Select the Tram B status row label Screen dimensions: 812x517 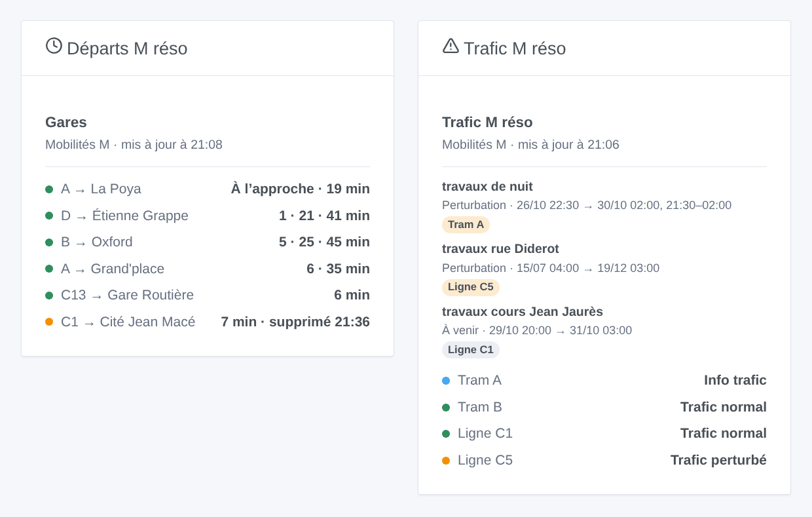(x=480, y=408)
